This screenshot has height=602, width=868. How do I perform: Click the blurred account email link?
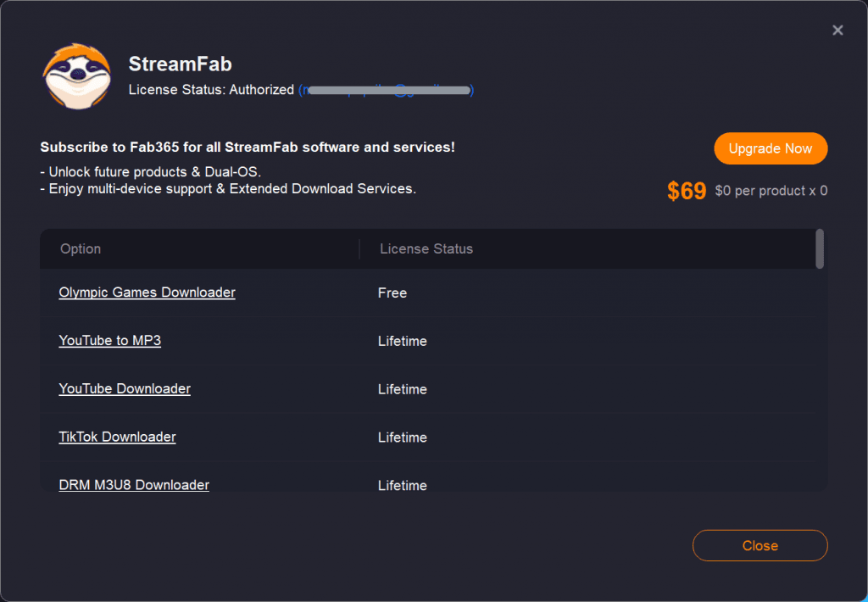pos(387,90)
